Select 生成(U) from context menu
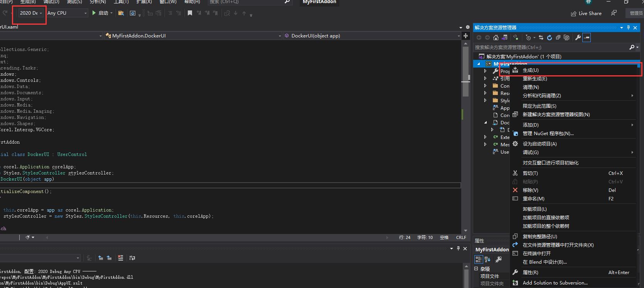The width and height of the screenshot is (644, 288). coord(531,70)
